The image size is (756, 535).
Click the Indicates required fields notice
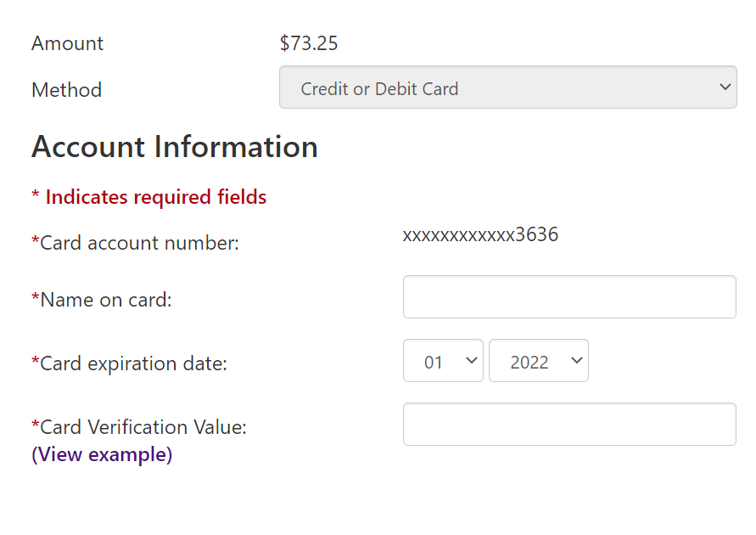click(x=149, y=197)
